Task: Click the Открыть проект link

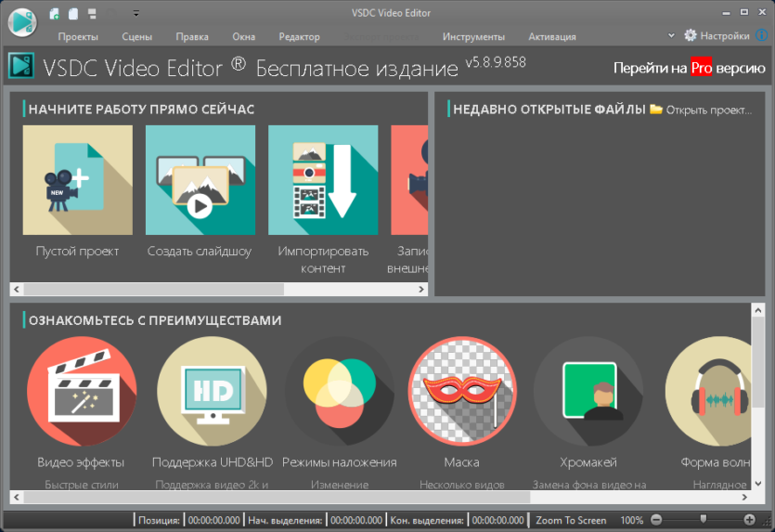Action: click(x=709, y=110)
